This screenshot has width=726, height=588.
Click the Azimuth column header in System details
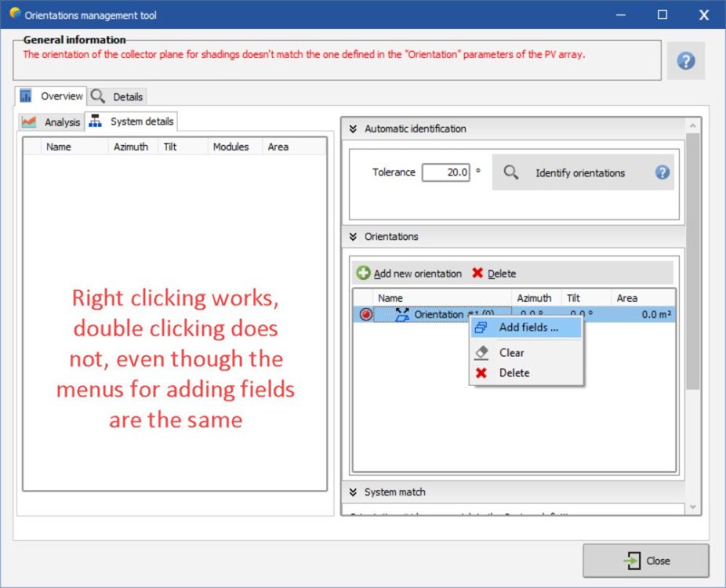[130, 147]
